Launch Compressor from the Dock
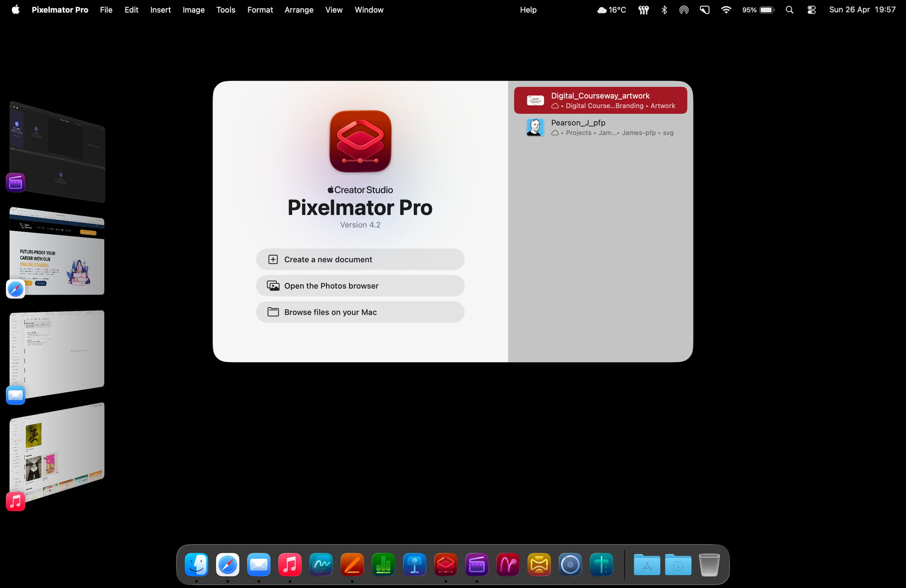Screen dimensions: 906x588 point(540,564)
